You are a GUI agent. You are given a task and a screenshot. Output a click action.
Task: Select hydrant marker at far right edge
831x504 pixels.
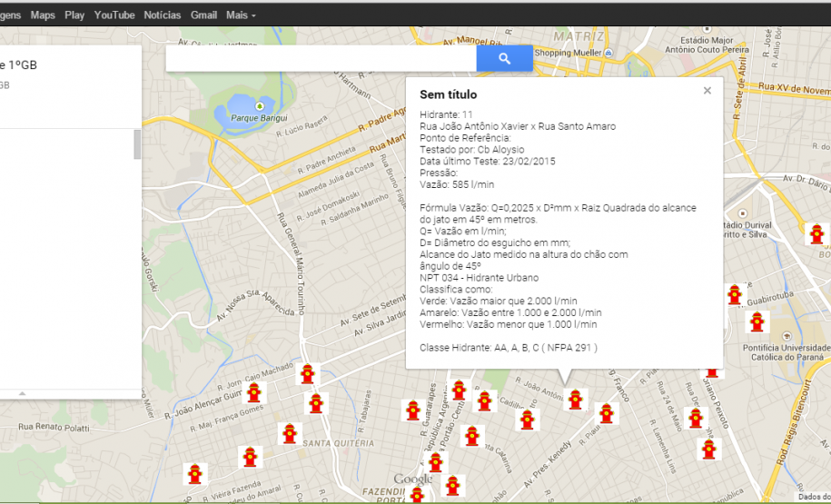(x=816, y=234)
